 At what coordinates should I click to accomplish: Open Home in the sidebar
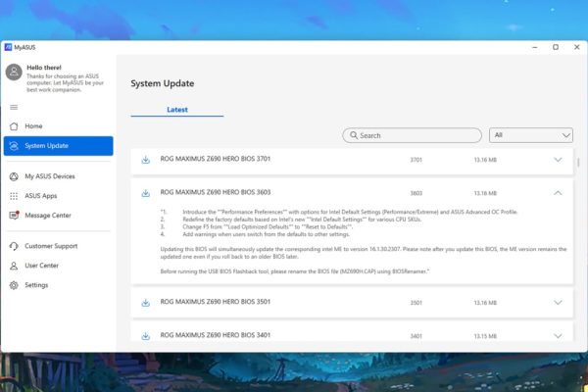pyautogui.click(x=58, y=126)
